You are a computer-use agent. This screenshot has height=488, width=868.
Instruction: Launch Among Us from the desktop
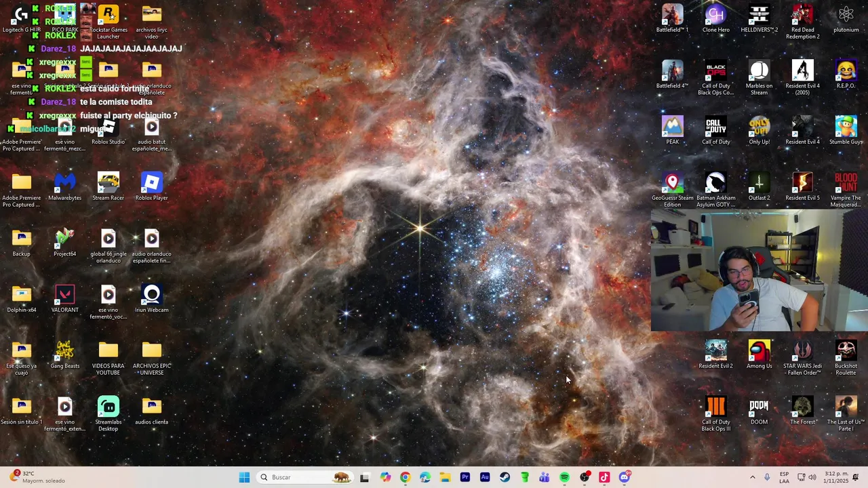759,356
